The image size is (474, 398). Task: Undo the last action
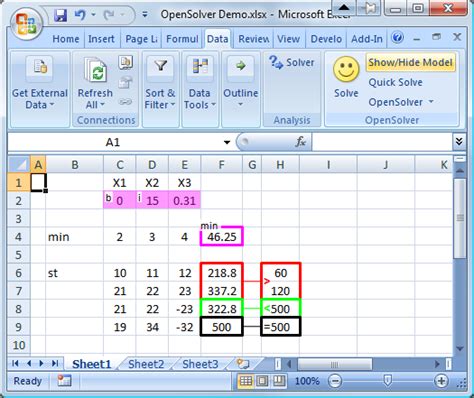[80, 15]
